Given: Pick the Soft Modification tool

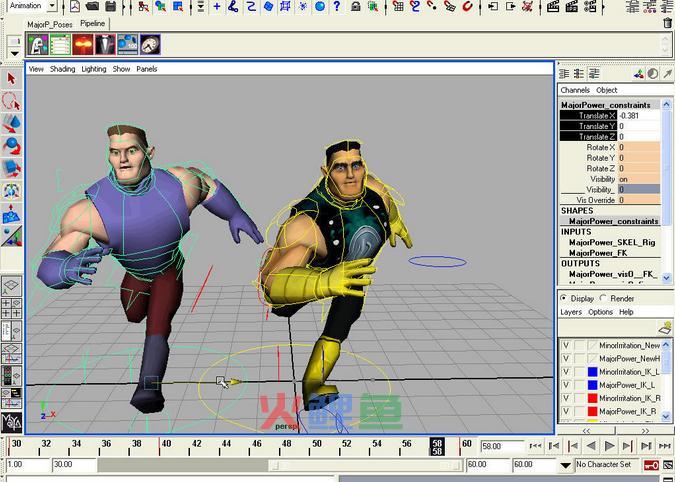Looking at the screenshot, I should tap(11, 213).
